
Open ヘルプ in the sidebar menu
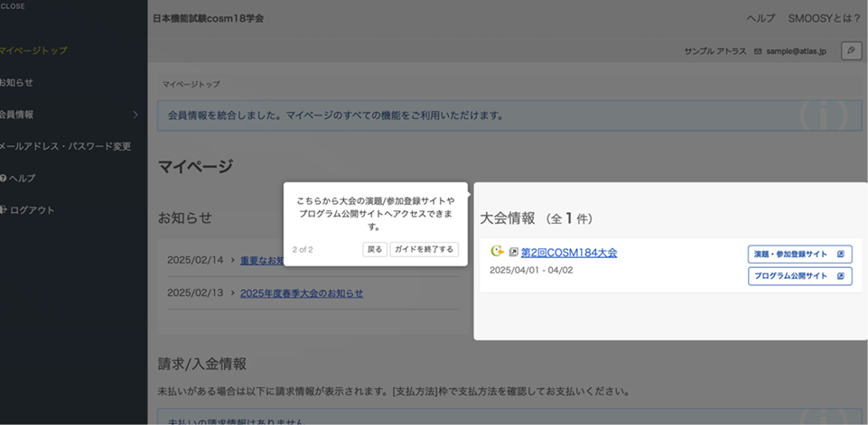[23, 178]
